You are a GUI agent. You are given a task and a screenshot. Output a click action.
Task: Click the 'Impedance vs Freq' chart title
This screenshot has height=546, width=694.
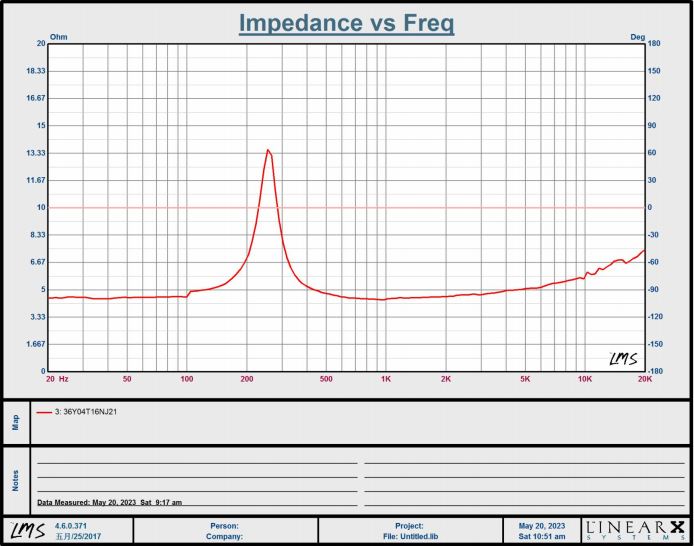point(347,23)
